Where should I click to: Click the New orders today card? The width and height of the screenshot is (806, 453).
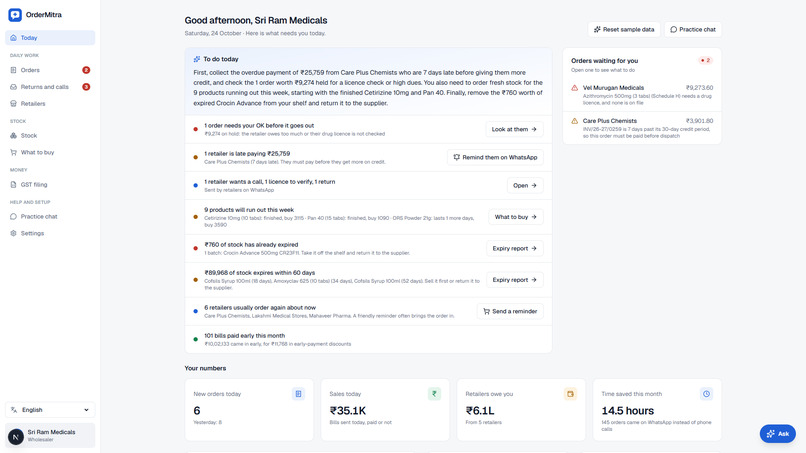click(249, 410)
